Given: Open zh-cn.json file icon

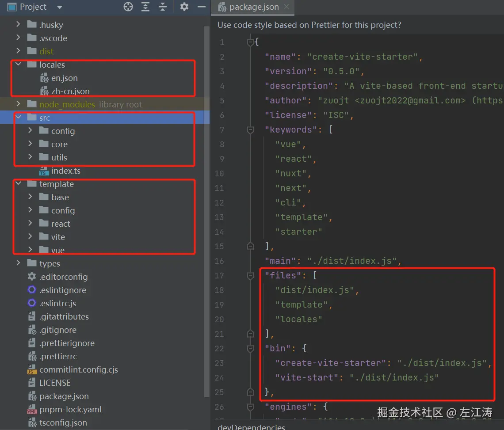Looking at the screenshot, I should [44, 91].
